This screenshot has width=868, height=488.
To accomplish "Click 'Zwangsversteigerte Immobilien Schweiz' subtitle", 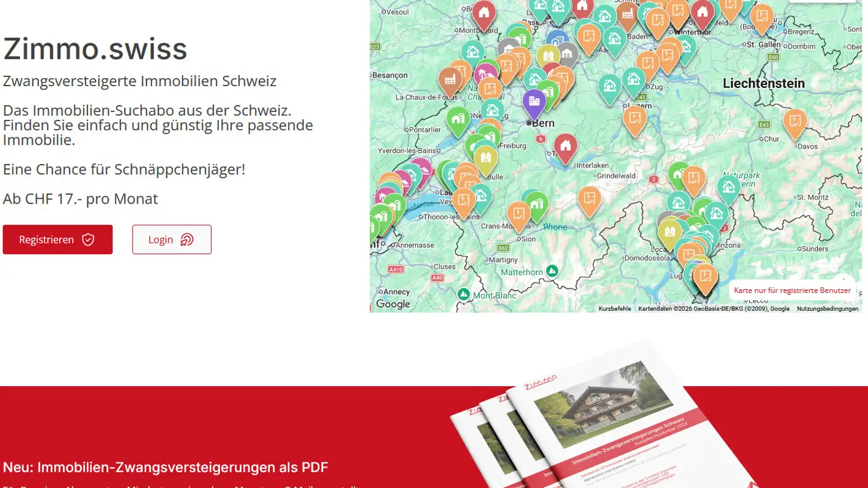I will [139, 81].
